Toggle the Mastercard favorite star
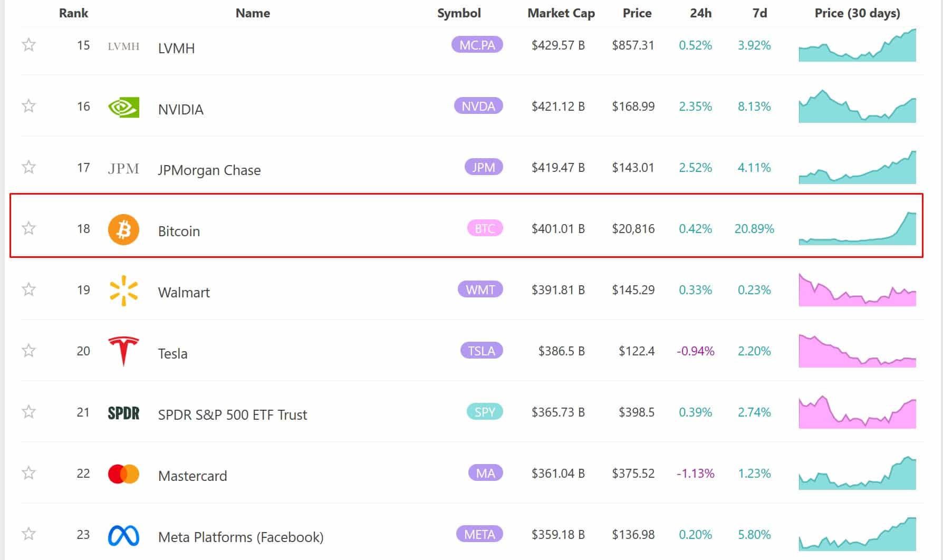The width and height of the screenshot is (943, 560). tap(29, 473)
